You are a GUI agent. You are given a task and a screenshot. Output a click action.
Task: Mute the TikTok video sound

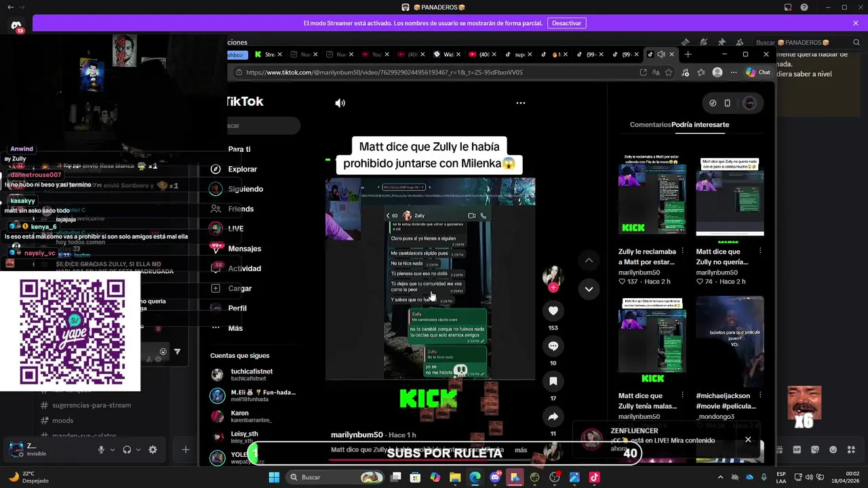click(340, 103)
